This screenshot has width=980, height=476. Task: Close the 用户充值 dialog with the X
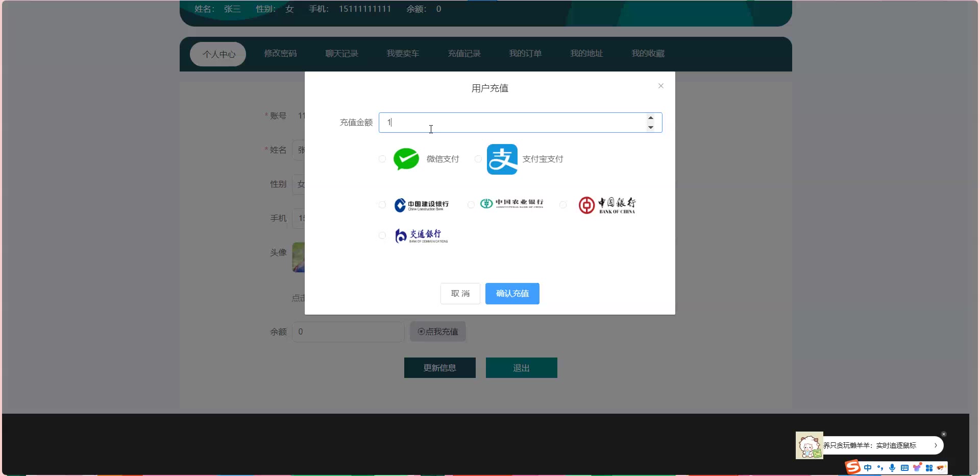coord(661,86)
